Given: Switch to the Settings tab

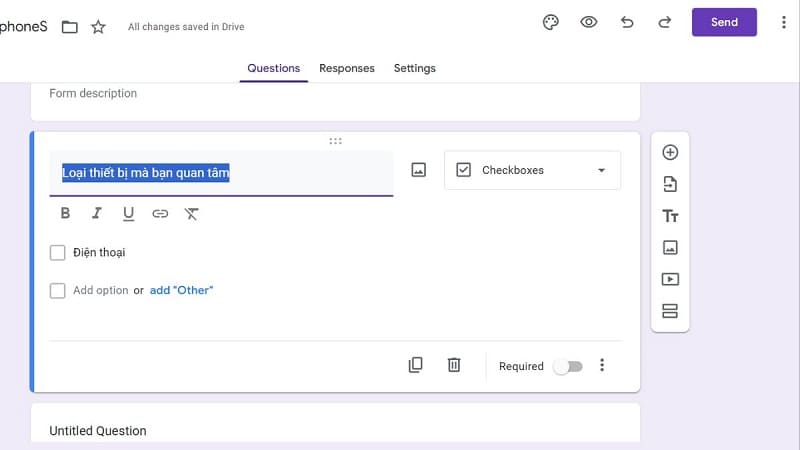Looking at the screenshot, I should pos(414,68).
